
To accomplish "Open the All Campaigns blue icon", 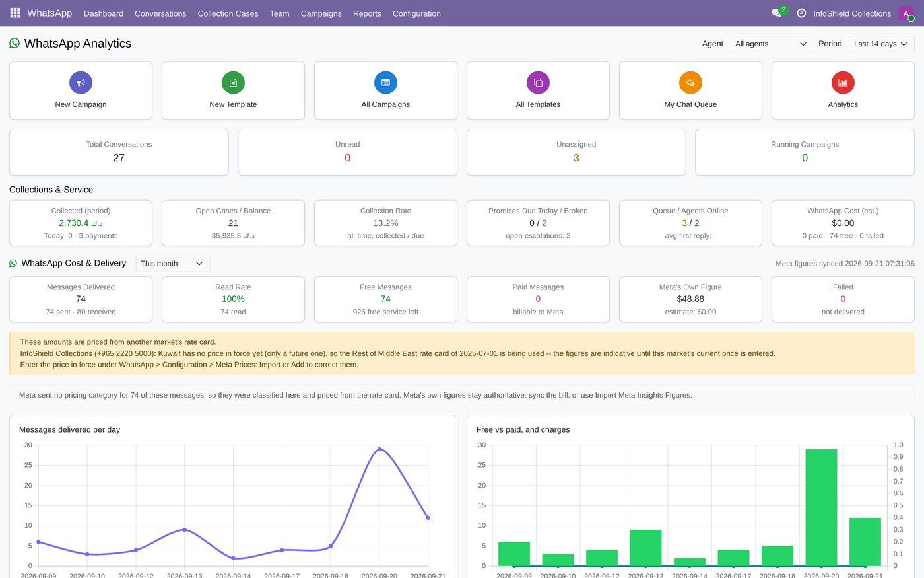I will [x=385, y=83].
